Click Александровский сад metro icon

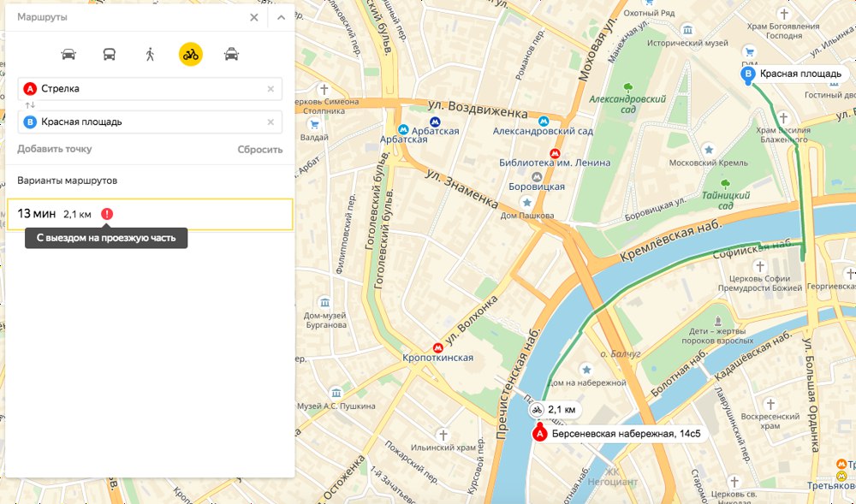(543, 122)
